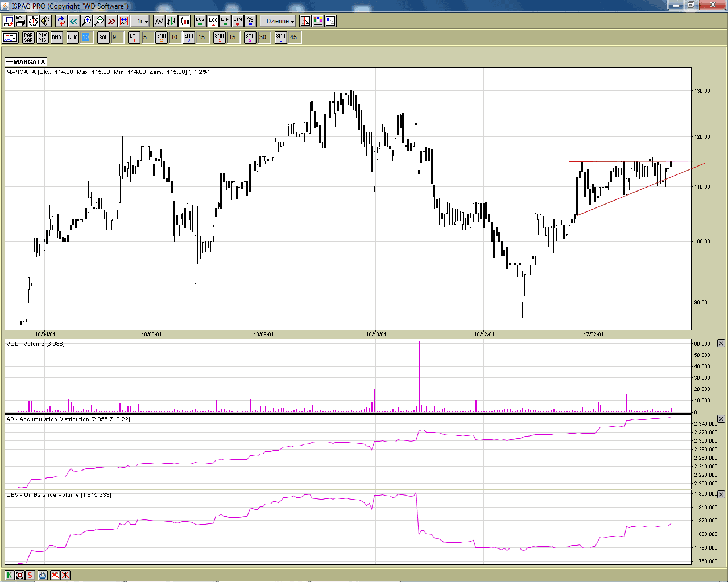Click the zoom out magnifier icon
The image size is (728, 582).
99,21
